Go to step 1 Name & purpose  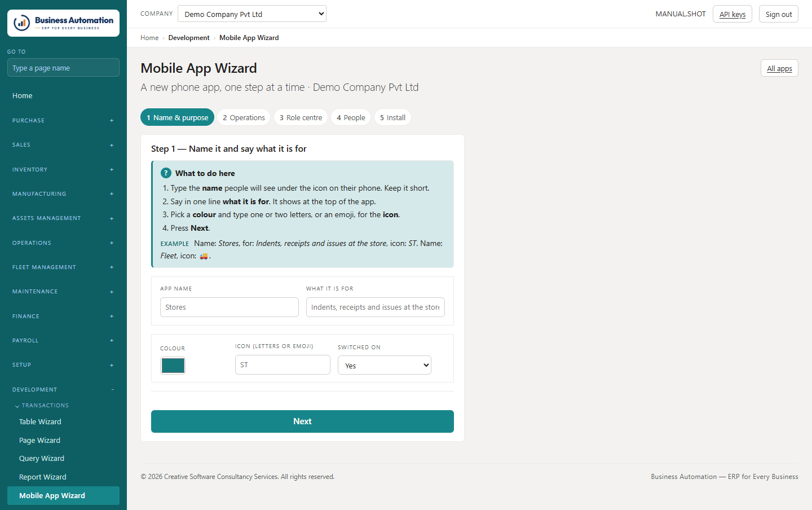click(x=177, y=117)
